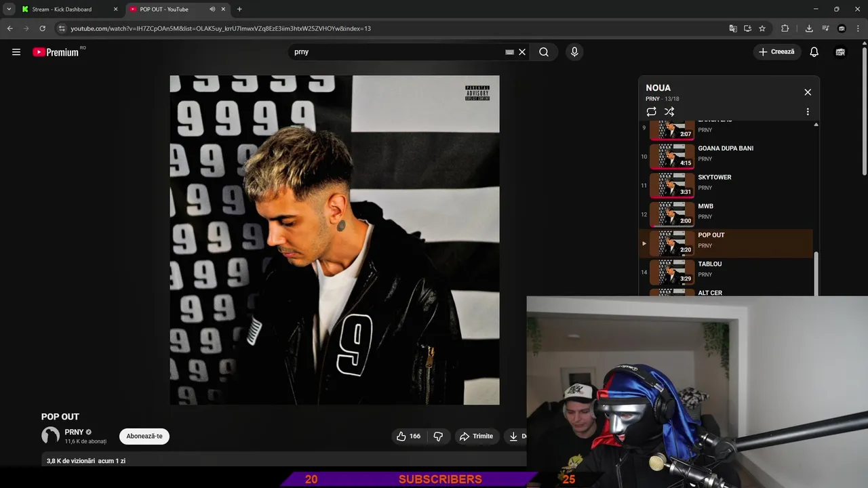The height and width of the screenshot is (488, 868).
Task: Open Chrome profile avatar
Action: [x=842, y=28]
